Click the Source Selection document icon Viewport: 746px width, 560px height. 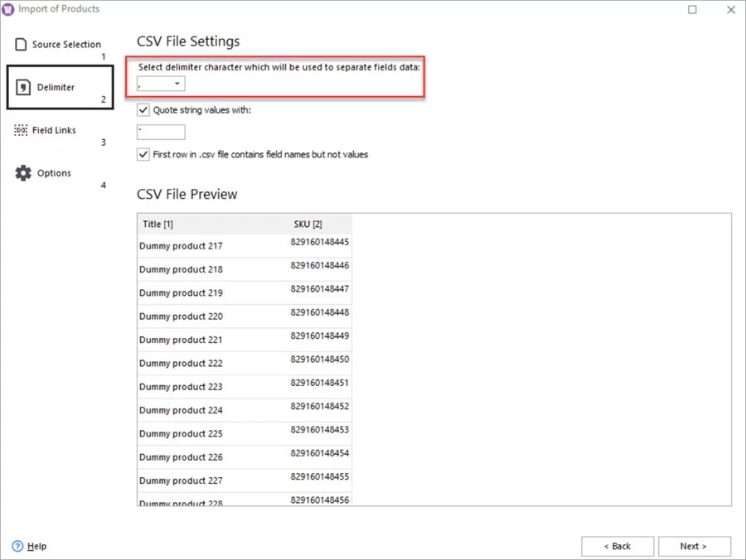pyautogui.click(x=22, y=42)
